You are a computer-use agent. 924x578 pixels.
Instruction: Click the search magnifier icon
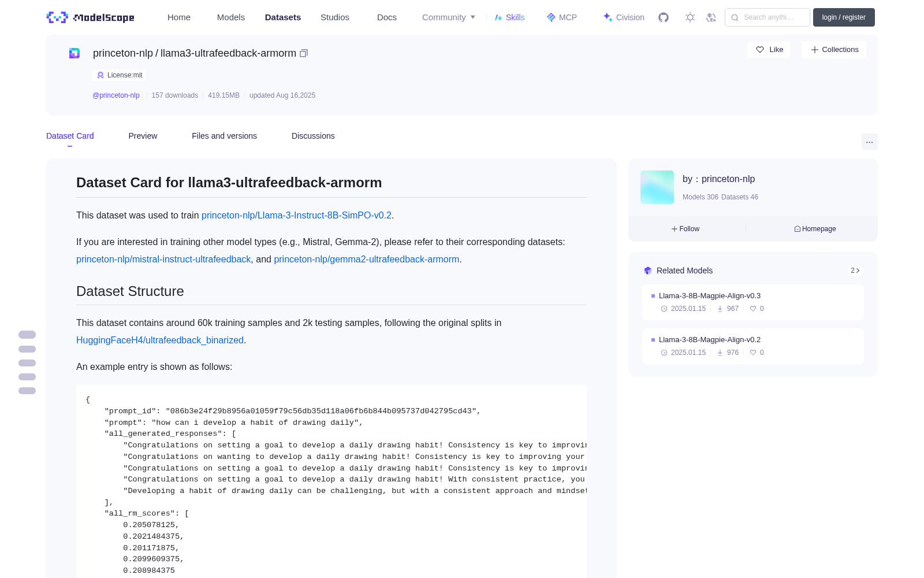[735, 17]
